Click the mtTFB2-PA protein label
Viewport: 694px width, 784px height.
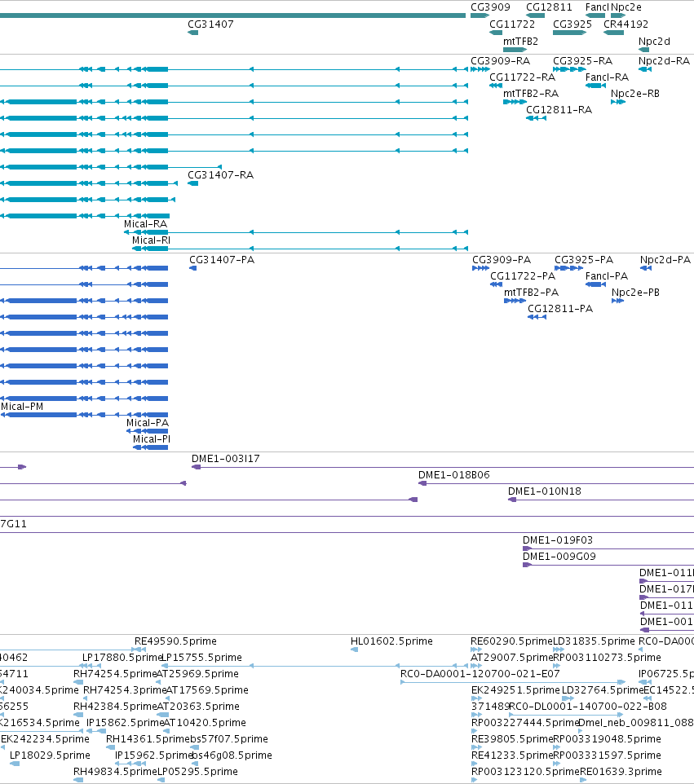[x=532, y=293]
